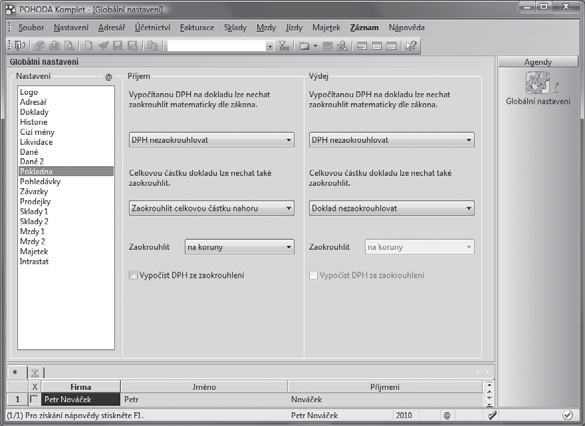Click the copy documents toolbar icon
585x426 pixels.
click(x=152, y=46)
